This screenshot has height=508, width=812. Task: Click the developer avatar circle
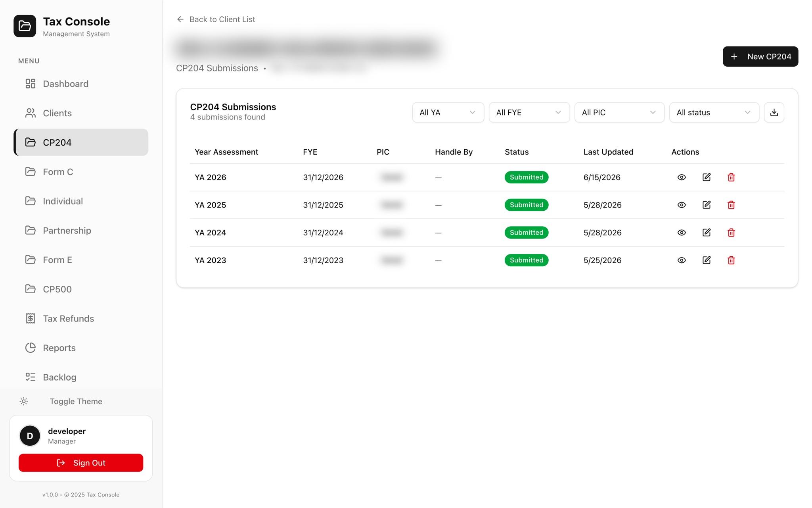click(30, 436)
